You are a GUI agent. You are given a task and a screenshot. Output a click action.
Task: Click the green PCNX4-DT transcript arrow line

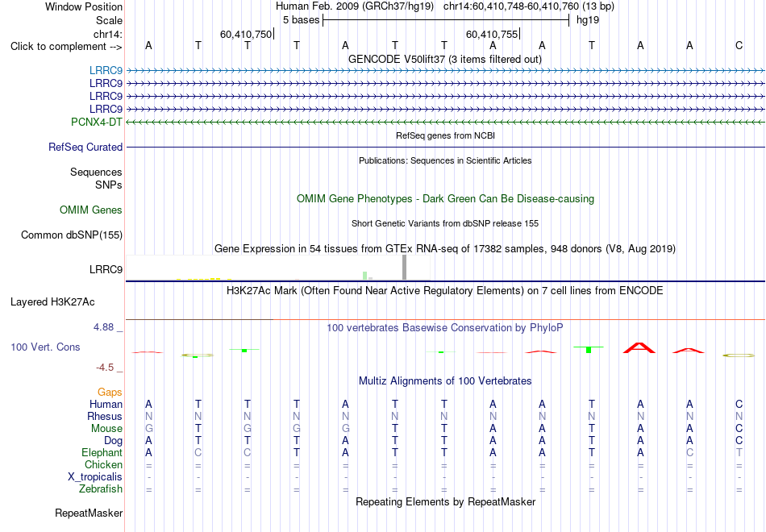coord(445,123)
